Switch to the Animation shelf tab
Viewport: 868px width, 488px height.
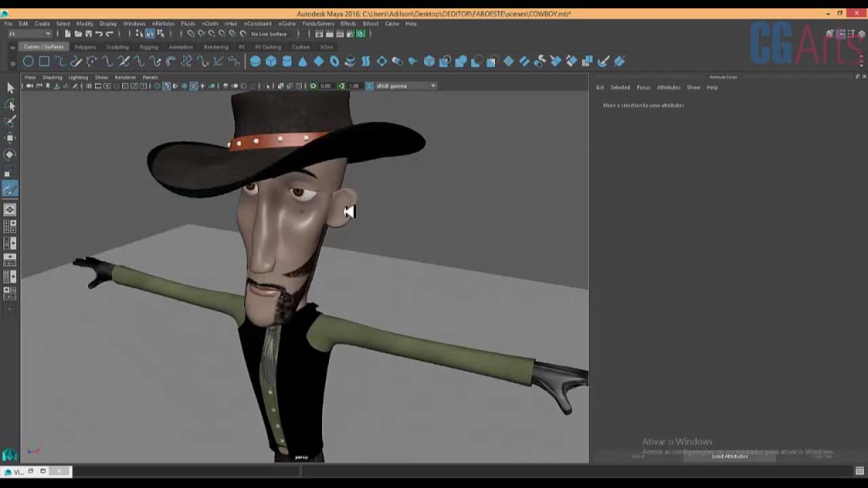[x=180, y=47]
